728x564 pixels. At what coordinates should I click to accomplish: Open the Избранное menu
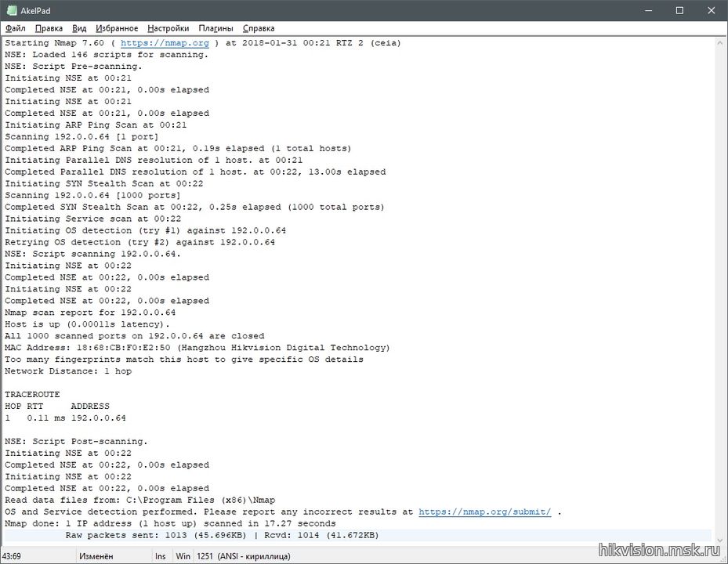[x=117, y=28]
